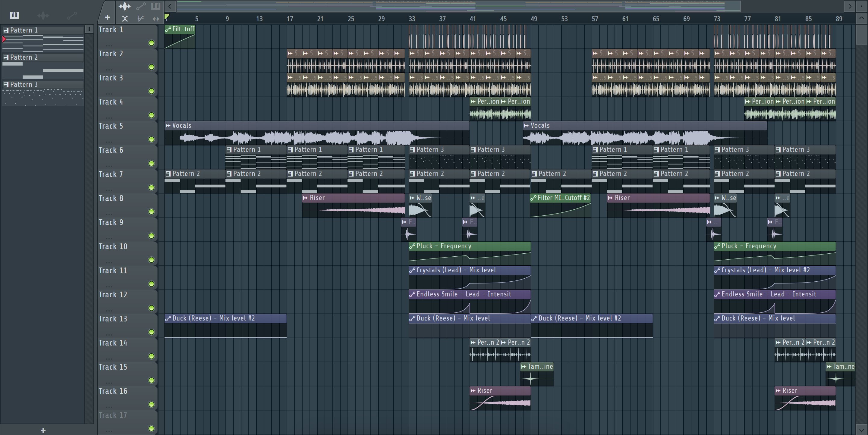The width and height of the screenshot is (868, 435).
Task: Click the vertical playlist scrollbar thumb
Action: (x=862, y=34)
